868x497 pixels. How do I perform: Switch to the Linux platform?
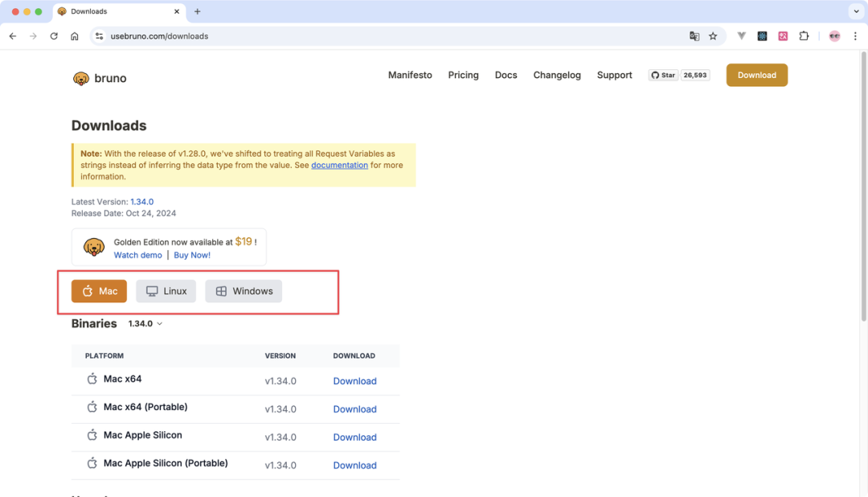point(166,291)
